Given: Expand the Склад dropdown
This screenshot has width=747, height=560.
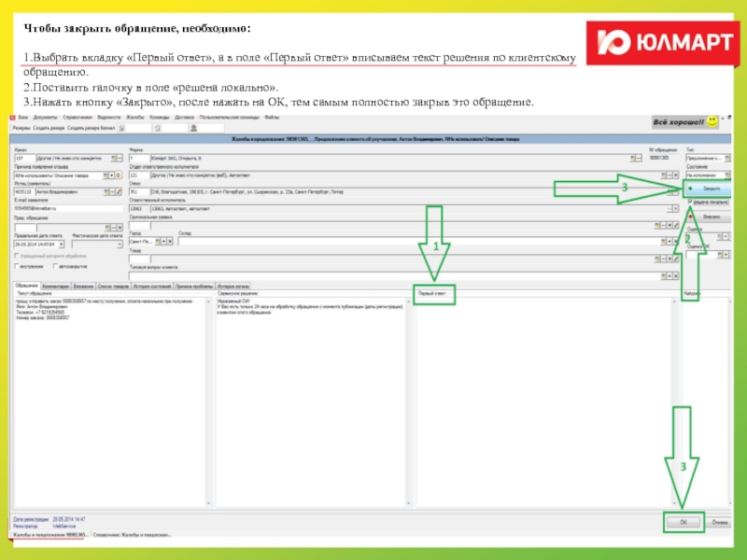Looking at the screenshot, I should [669, 242].
